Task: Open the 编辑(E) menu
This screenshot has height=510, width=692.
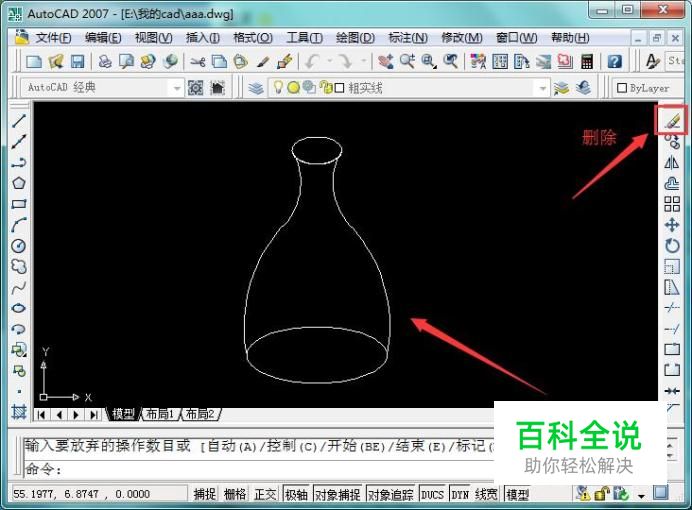Action: coord(103,38)
